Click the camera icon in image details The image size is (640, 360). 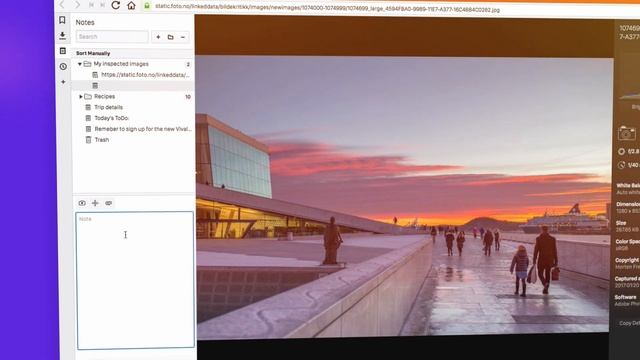click(x=627, y=133)
